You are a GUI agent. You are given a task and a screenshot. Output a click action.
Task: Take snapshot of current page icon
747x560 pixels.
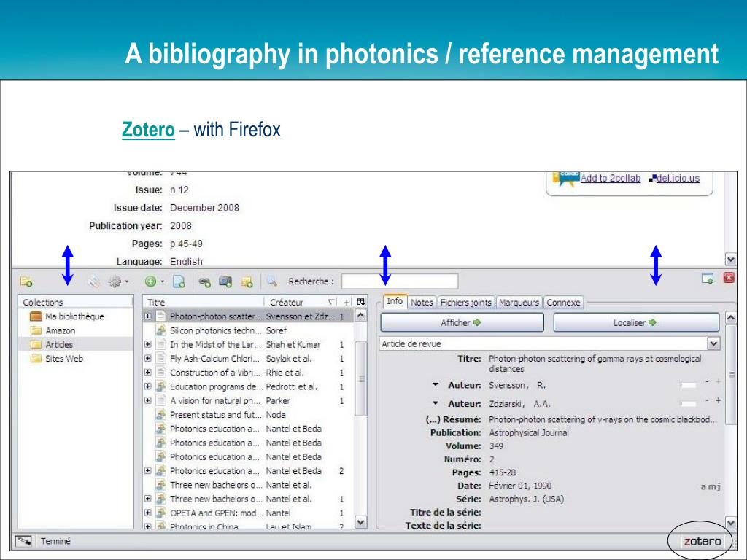coord(225,281)
